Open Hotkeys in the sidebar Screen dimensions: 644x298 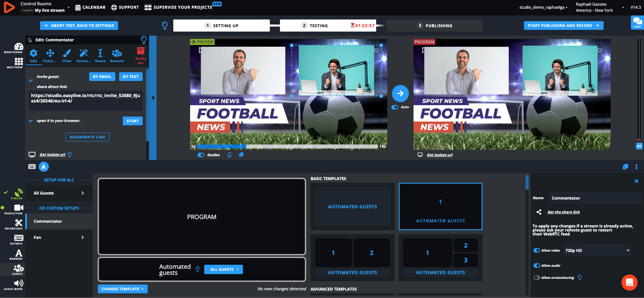pyautogui.click(x=16, y=239)
